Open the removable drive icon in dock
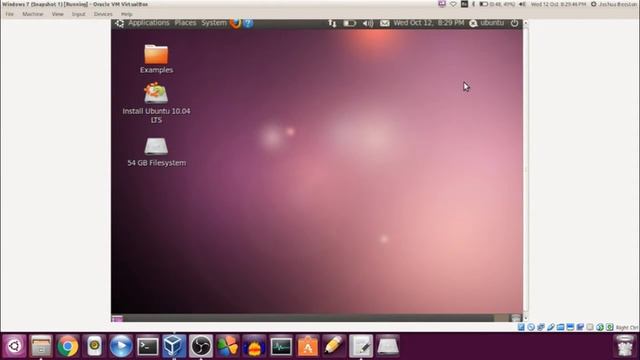The image size is (640, 360). [x=388, y=346]
